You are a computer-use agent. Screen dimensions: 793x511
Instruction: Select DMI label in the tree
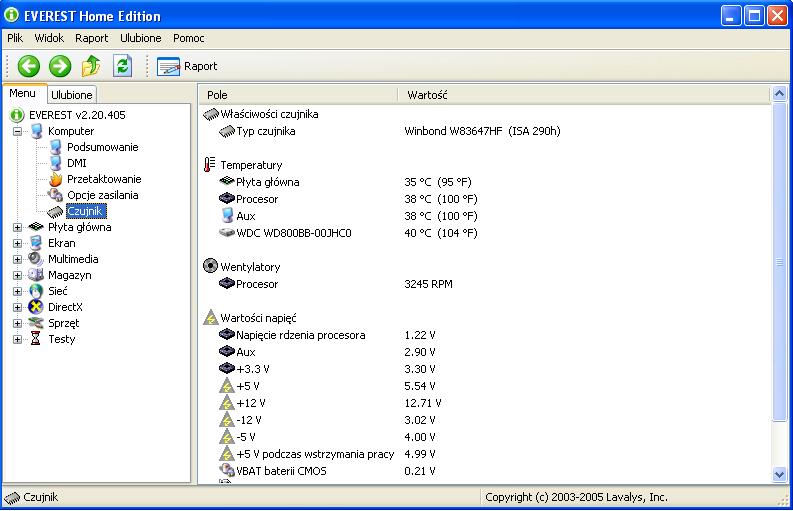point(77,163)
